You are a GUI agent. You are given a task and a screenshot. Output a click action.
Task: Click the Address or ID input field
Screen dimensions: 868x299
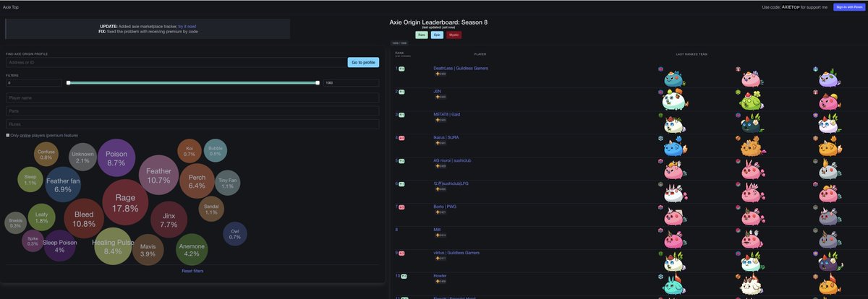tap(175, 63)
